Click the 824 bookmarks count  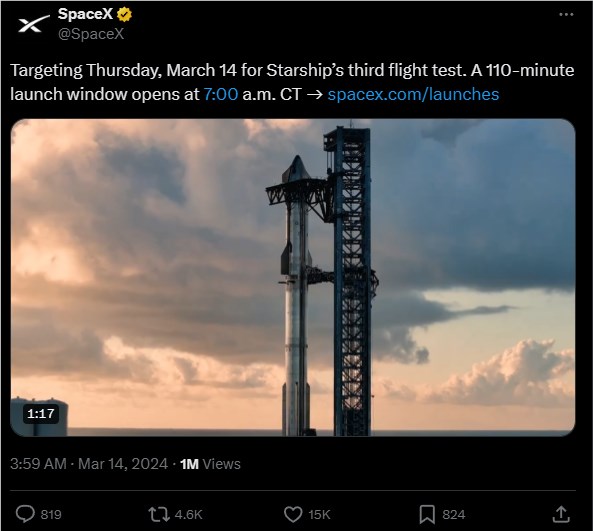pyautogui.click(x=453, y=515)
